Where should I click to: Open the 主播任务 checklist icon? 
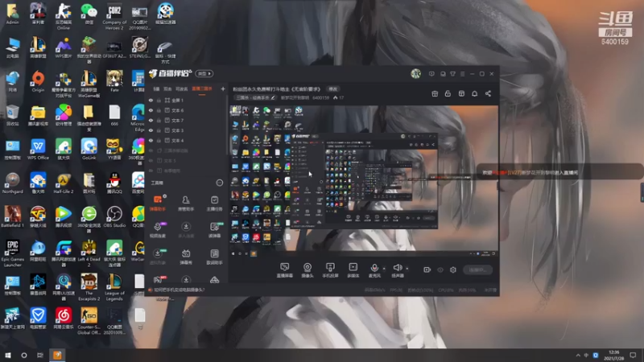(x=214, y=203)
